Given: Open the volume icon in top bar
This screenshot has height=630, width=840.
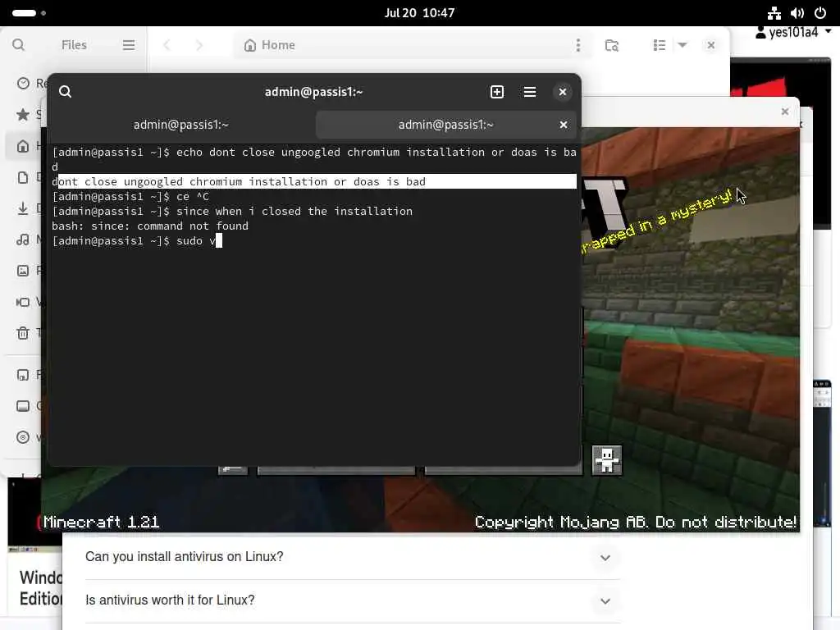Looking at the screenshot, I should coord(797,13).
